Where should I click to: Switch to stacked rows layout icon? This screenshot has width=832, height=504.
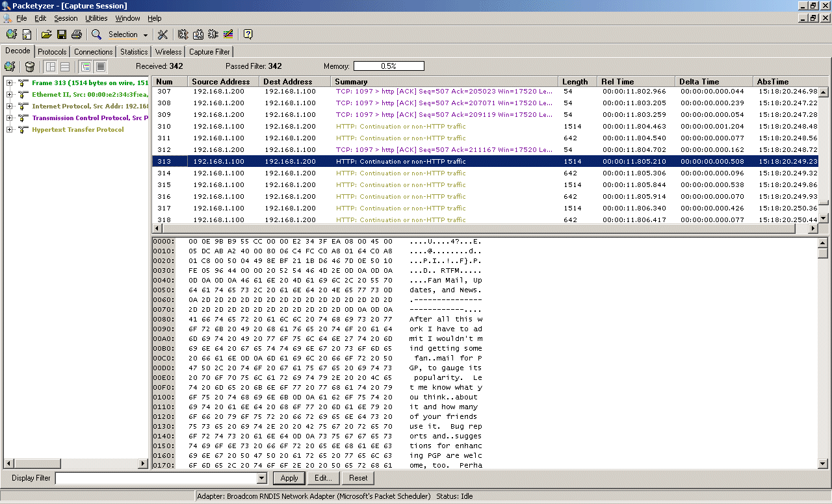(x=65, y=66)
